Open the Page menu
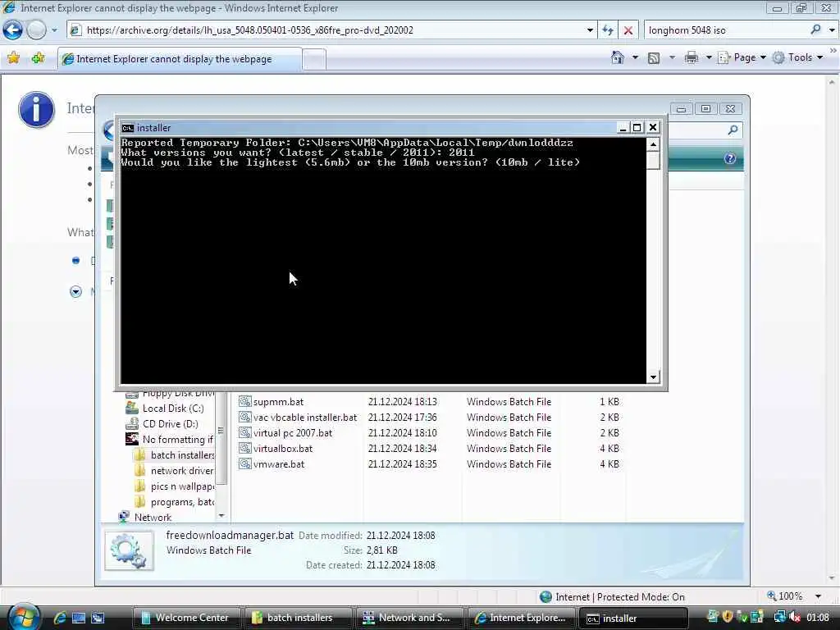This screenshot has width=840, height=630. (742, 57)
